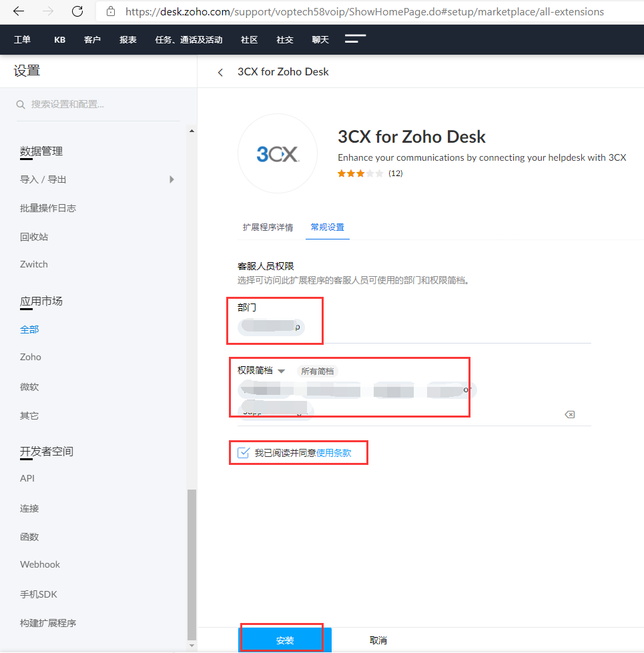Viewport: 644px width, 653px height.
Task: Focus the settings search field
Action: (98, 105)
